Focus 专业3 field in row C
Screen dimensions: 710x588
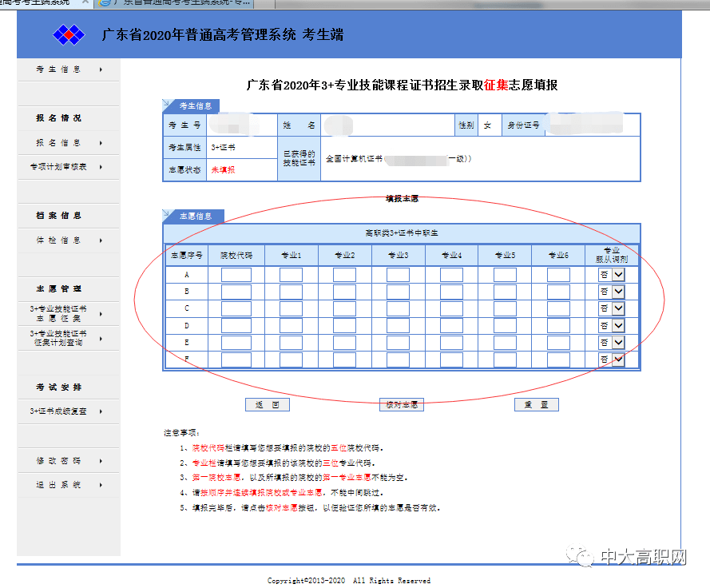click(398, 308)
